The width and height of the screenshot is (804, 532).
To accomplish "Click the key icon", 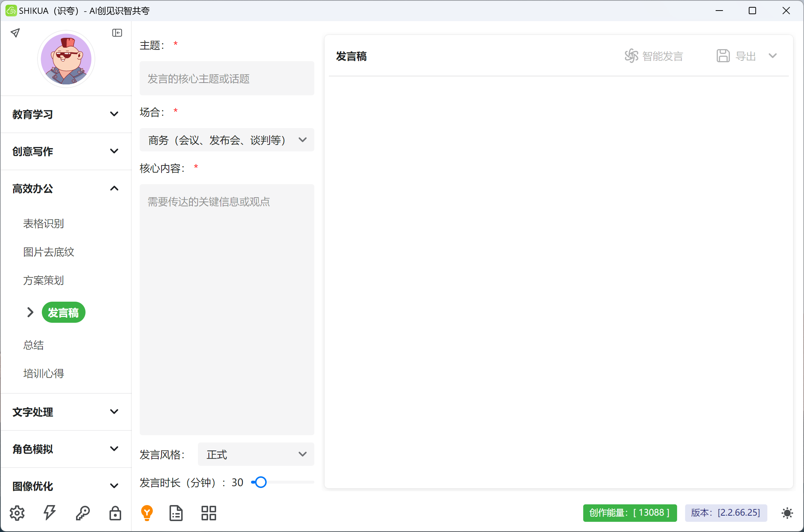I will 83,513.
